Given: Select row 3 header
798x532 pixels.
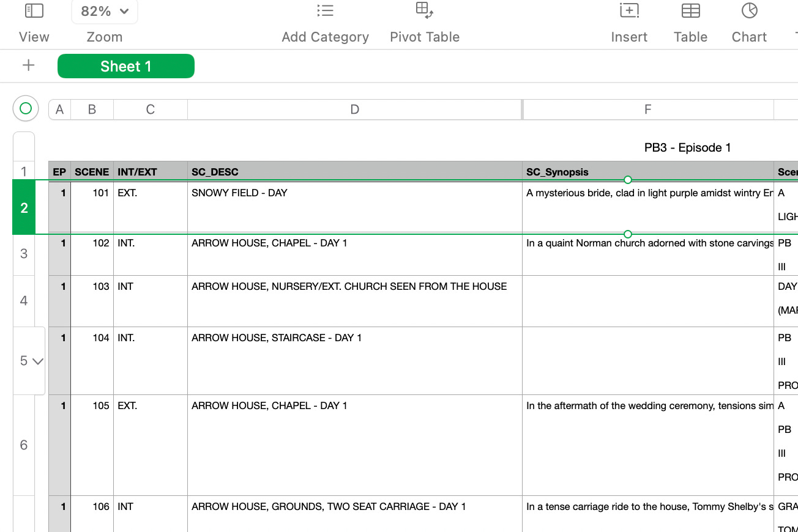Looking at the screenshot, I should coord(24,254).
